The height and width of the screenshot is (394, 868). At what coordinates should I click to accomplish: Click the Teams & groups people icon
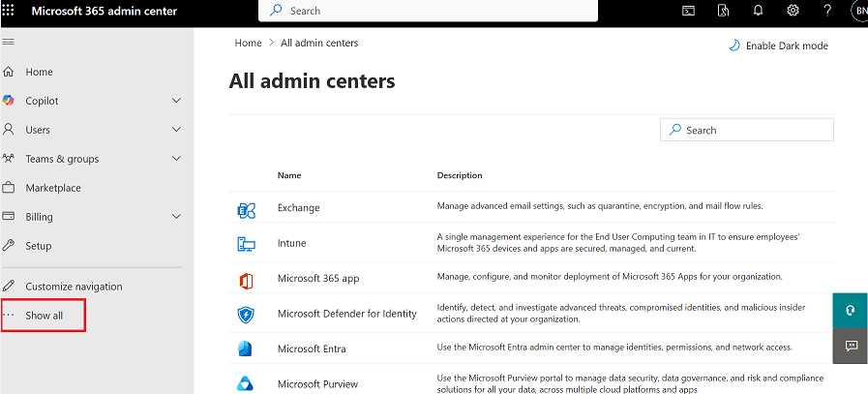[9, 159]
